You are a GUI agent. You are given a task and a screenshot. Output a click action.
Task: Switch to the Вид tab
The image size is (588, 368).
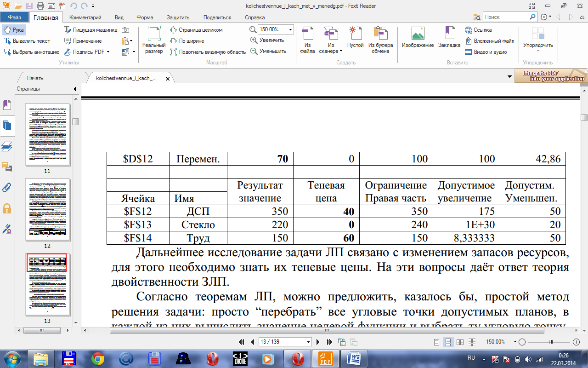[119, 17]
